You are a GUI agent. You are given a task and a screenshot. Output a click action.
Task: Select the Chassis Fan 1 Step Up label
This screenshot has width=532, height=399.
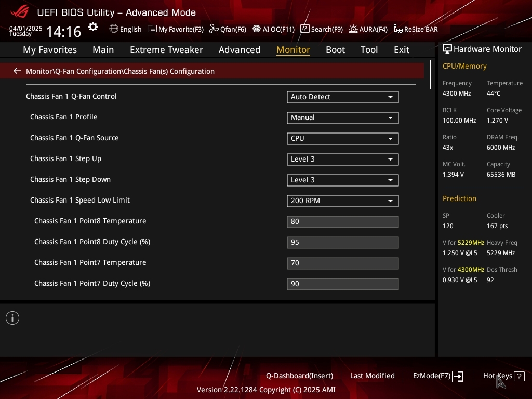coord(66,159)
